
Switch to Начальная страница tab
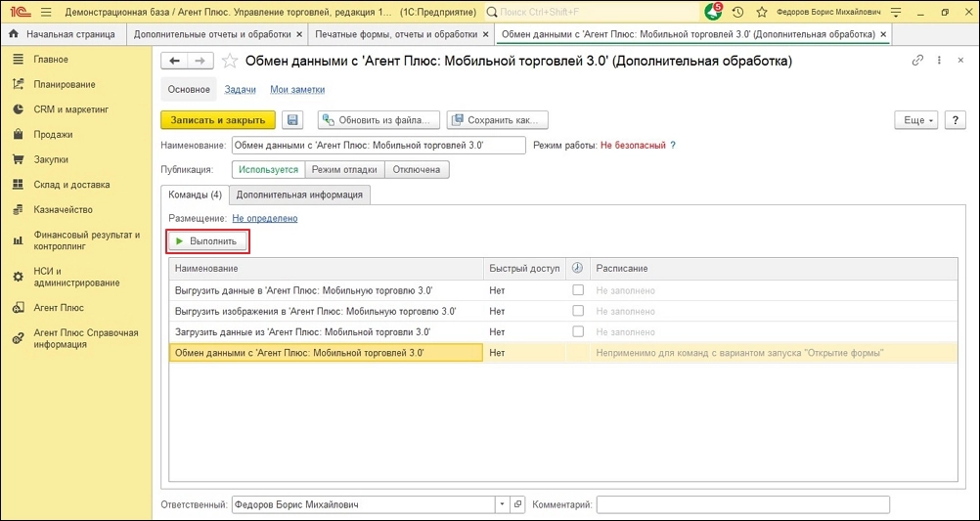pyautogui.click(x=63, y=34)
